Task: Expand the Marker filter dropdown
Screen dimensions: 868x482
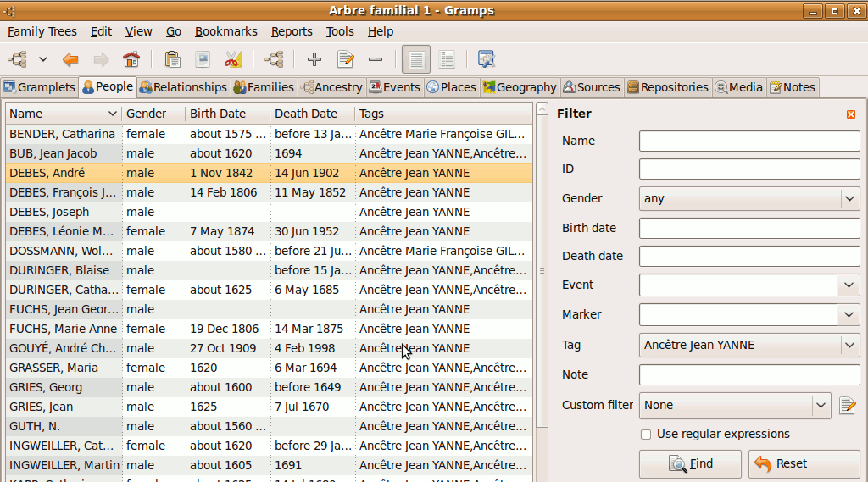Action: click(849, 314)
